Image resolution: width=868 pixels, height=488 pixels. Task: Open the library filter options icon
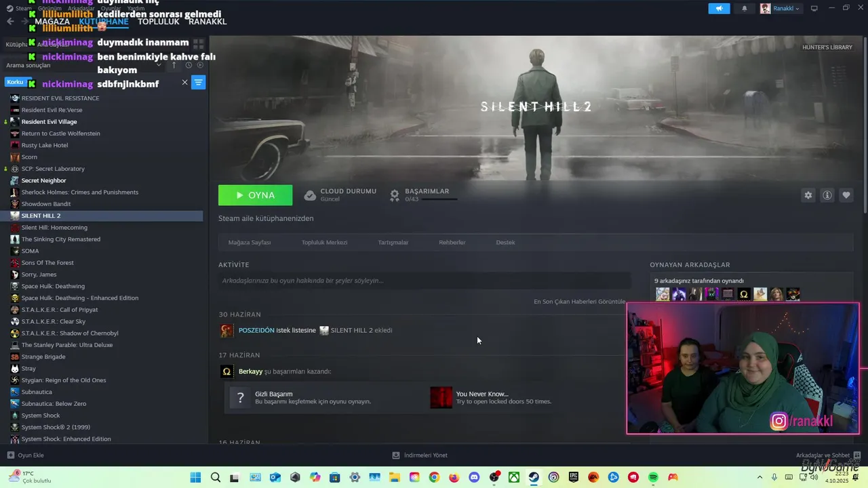point(198,83)
